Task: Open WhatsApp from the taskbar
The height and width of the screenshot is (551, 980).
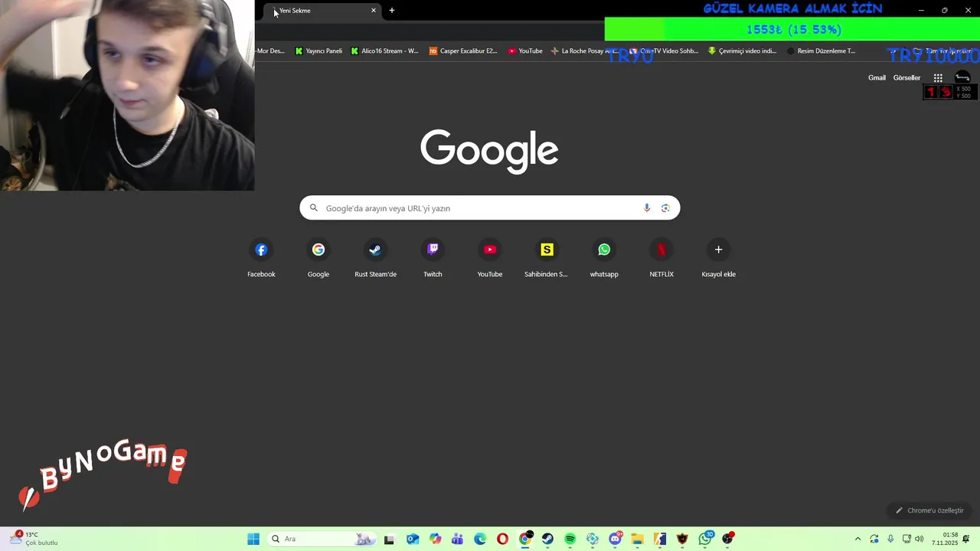Action: tap(705, 540)
